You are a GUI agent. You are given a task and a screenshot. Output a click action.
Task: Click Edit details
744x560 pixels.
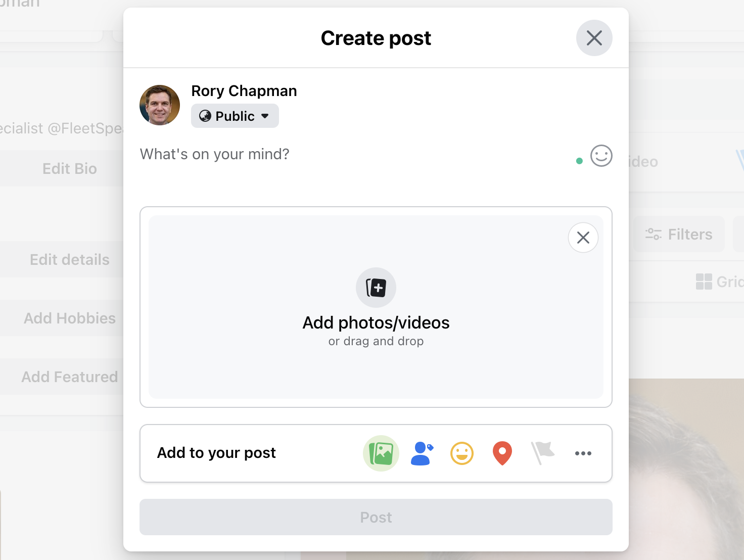(x=69, y=259)
